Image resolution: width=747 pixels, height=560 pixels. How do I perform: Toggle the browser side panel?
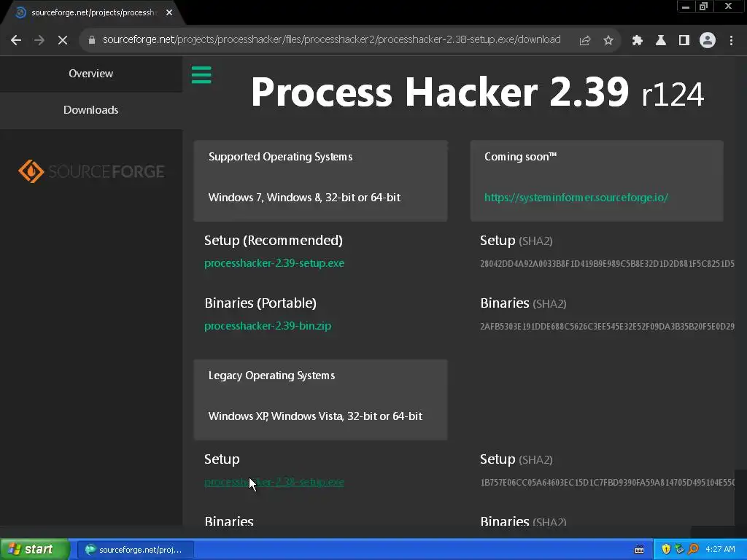(x=684, y=41)
